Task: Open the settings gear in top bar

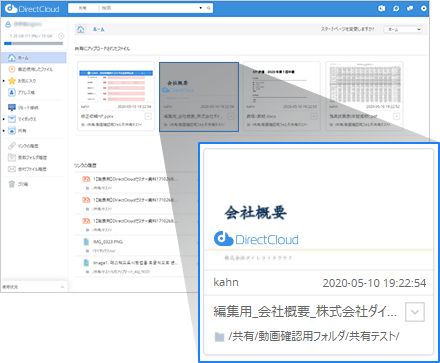Action: 423,8
